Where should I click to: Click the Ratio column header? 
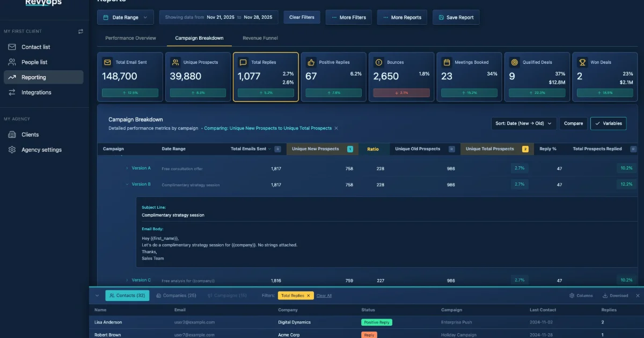(373, 149)
